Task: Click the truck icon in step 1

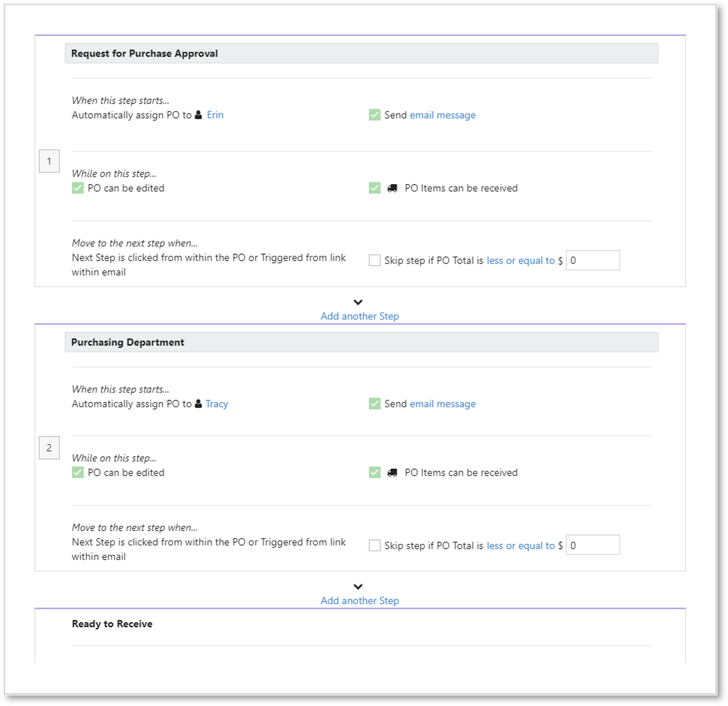Action: (392, 188)
